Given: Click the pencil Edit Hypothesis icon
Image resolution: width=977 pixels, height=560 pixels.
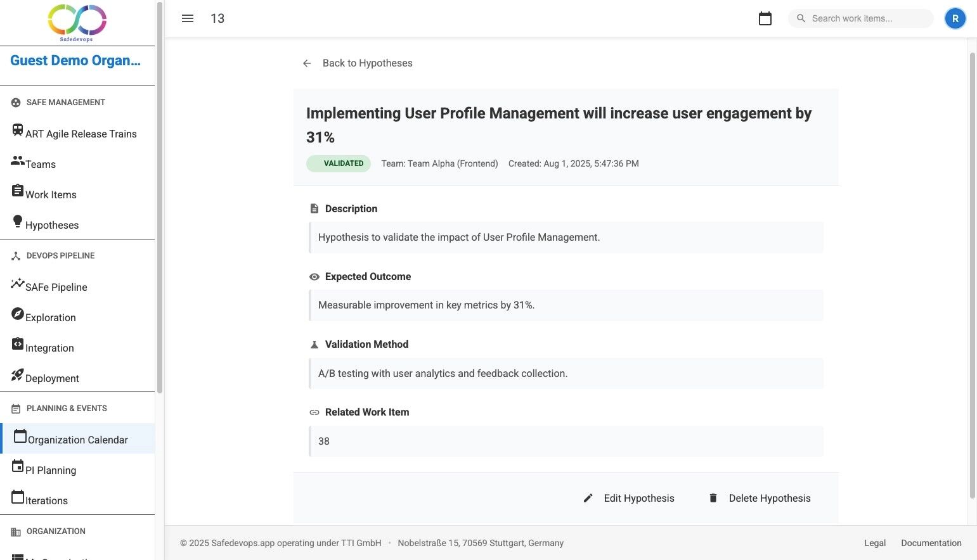Looking at the screenshot, I should [x=588, y=499].
